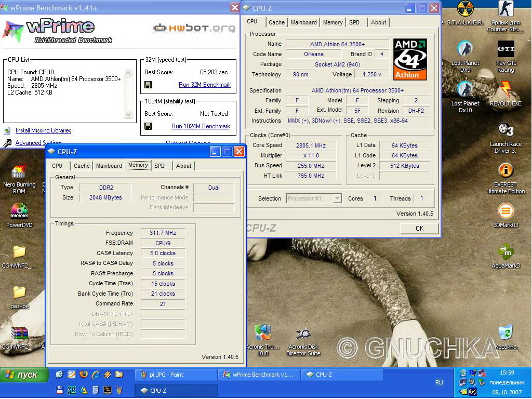
Task: Select the CG-NVNF2 yellow folder icon
Action: coord(19,252)
